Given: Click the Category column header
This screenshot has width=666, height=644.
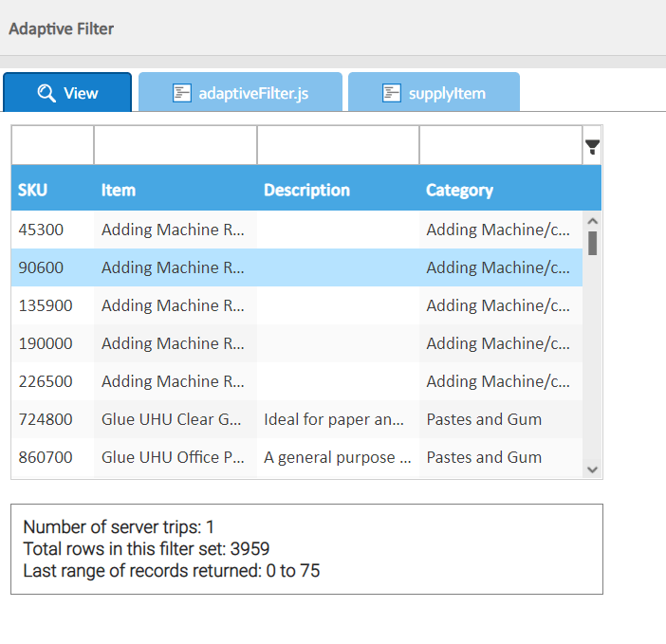Looking at the screenshot, I should click(x=459, y=190).
